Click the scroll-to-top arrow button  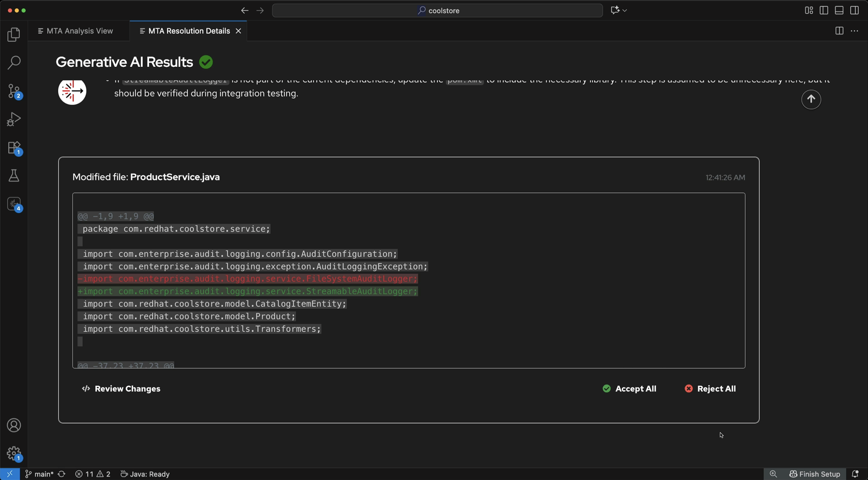coord(811,99)
